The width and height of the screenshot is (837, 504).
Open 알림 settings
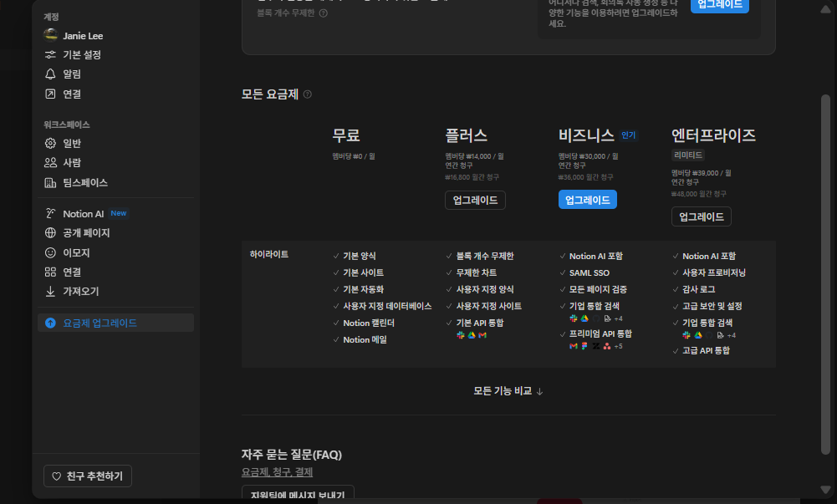click(116, 74)
